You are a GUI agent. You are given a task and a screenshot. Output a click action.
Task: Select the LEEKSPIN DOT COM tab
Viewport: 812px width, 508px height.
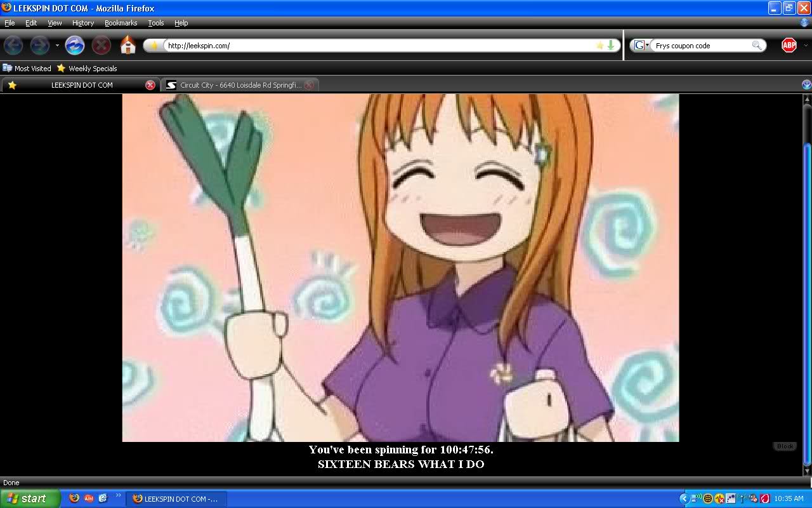80,85
